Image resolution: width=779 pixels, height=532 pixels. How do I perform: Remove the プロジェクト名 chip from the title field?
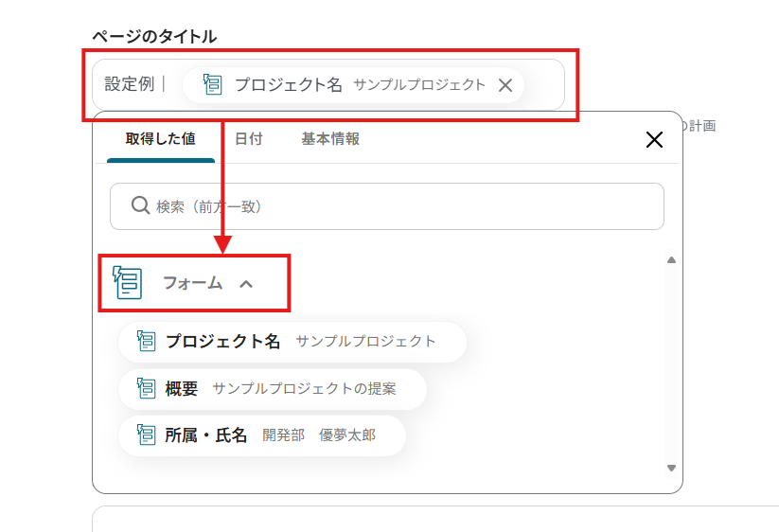(505, 85)
